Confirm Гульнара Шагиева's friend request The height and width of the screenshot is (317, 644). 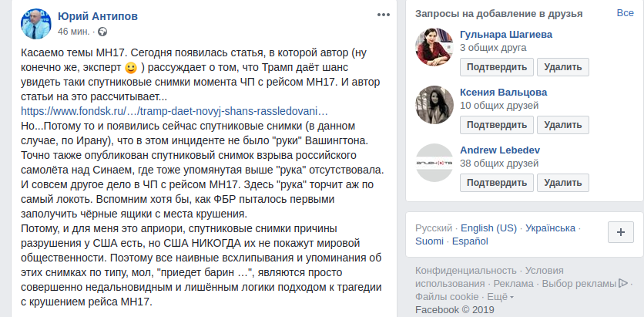(495, 66)
